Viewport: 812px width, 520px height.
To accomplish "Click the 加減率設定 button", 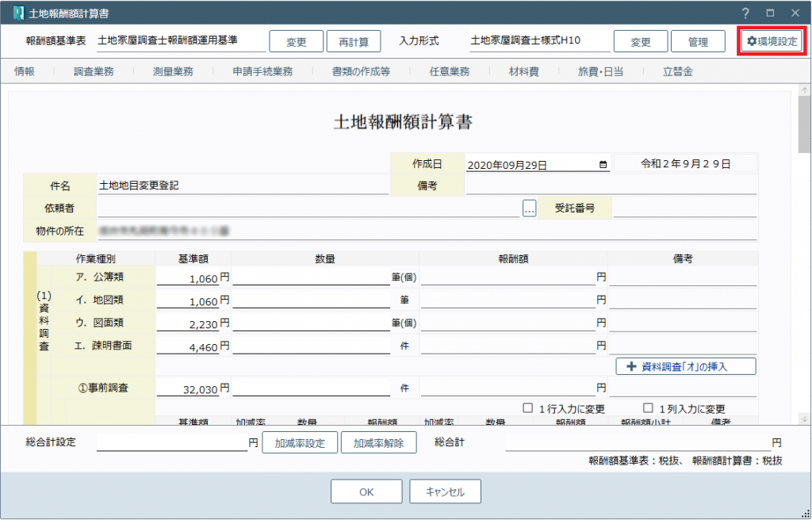I will (x=300, y=442).
